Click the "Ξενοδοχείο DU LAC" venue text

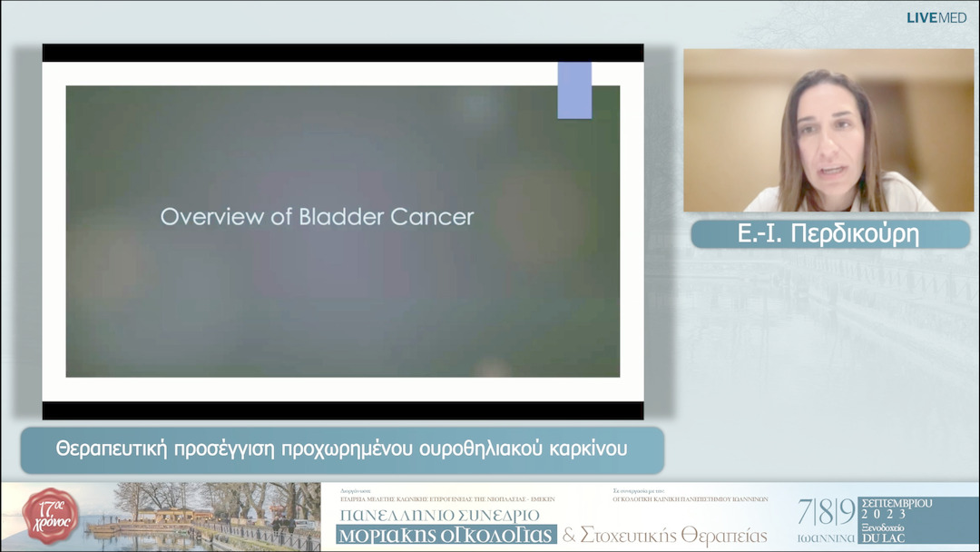coord(883,533)
